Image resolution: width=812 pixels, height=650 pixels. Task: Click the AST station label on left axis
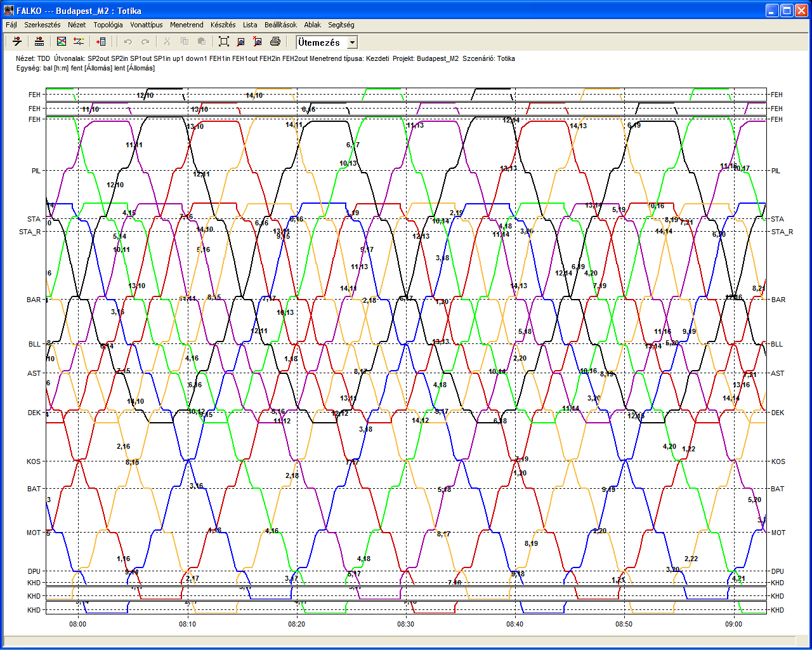34,373
